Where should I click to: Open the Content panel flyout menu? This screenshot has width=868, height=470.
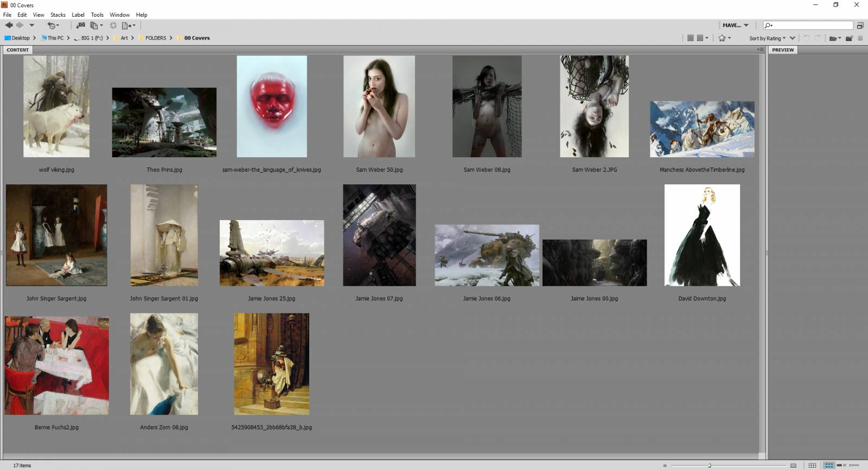pos(761,49)
